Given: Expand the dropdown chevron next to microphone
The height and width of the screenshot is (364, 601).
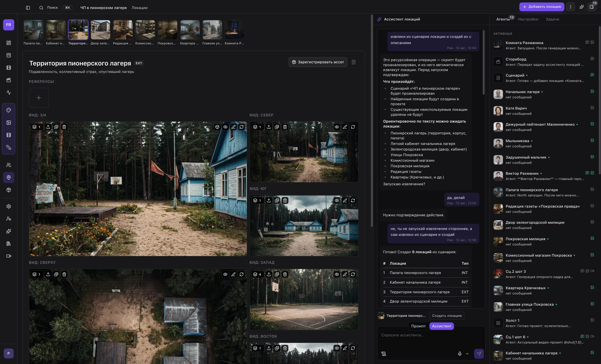Looking at the screenshot, I should (x=467, y=354).
